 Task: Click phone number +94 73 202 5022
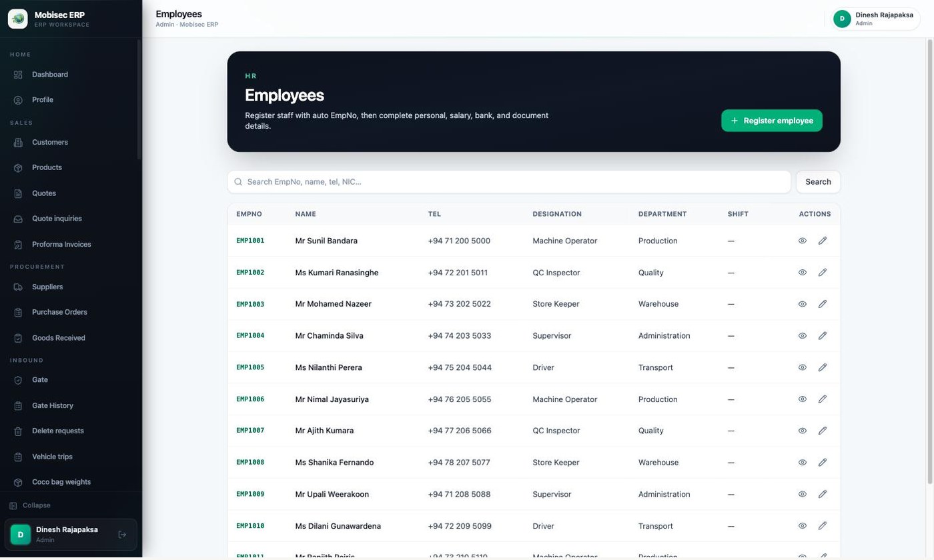pos(459,304)
